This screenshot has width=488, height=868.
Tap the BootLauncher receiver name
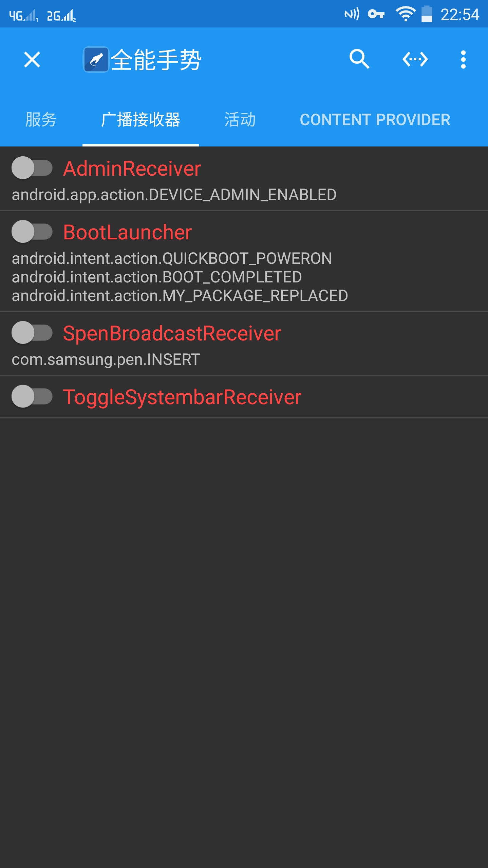[x=128, y=232]
